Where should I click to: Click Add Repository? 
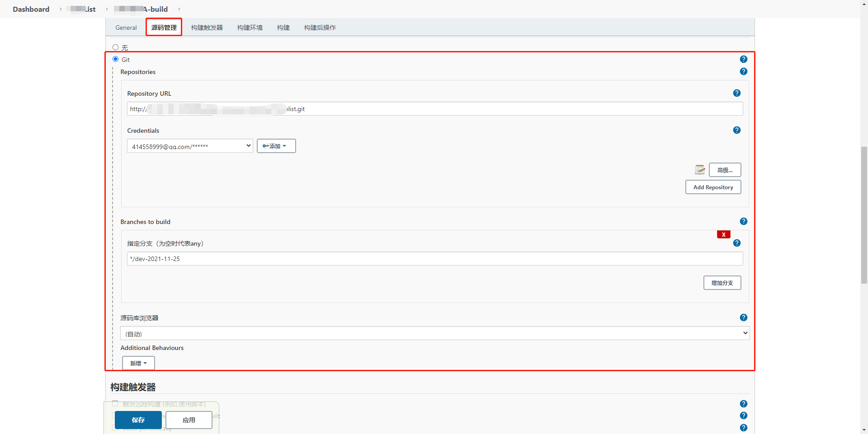point(713,187)
